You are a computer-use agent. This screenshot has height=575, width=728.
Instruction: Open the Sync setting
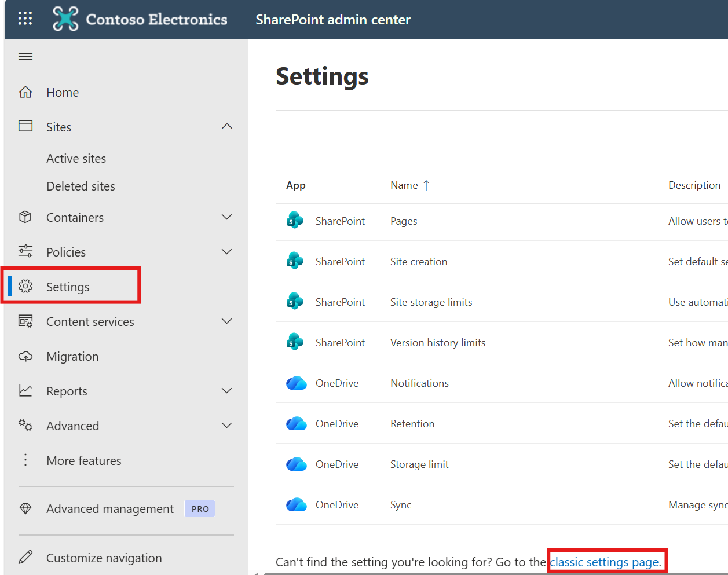401,505
